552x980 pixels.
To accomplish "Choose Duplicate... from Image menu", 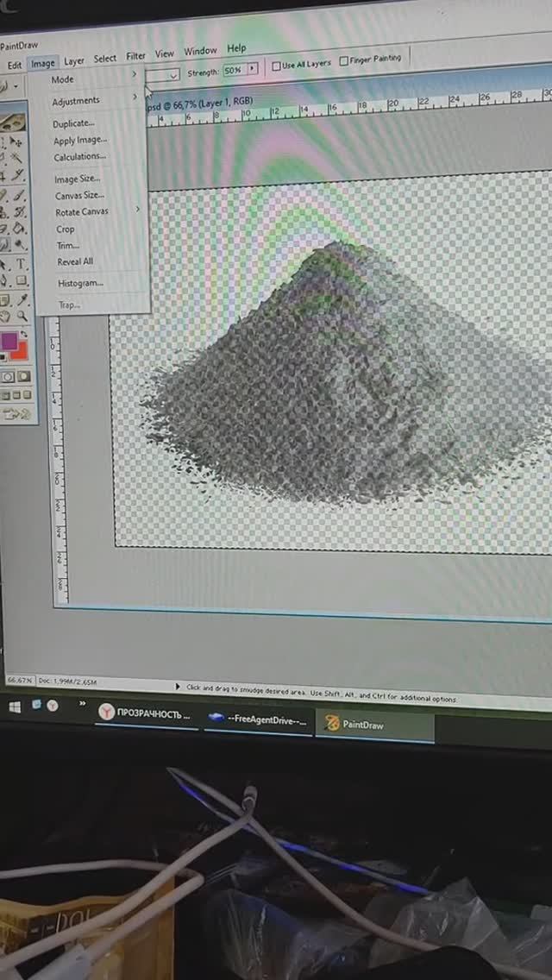I will [x=74, y=123].
